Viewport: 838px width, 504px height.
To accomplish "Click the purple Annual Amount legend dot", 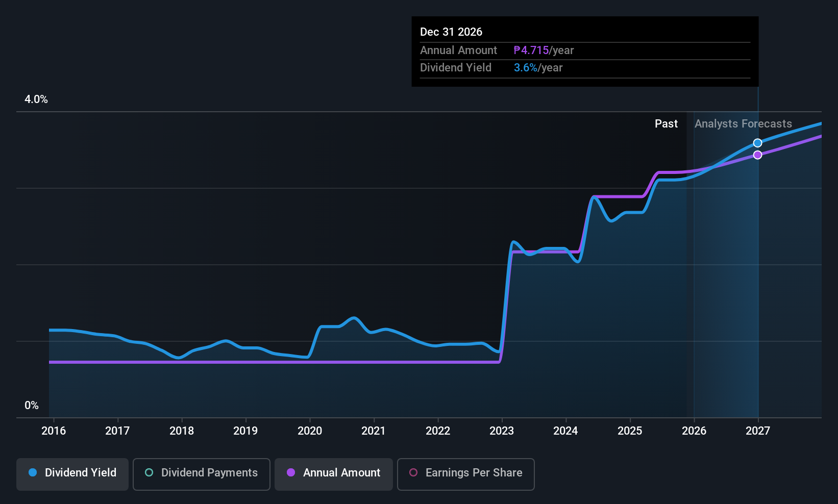I will click(x=291, y=473).
